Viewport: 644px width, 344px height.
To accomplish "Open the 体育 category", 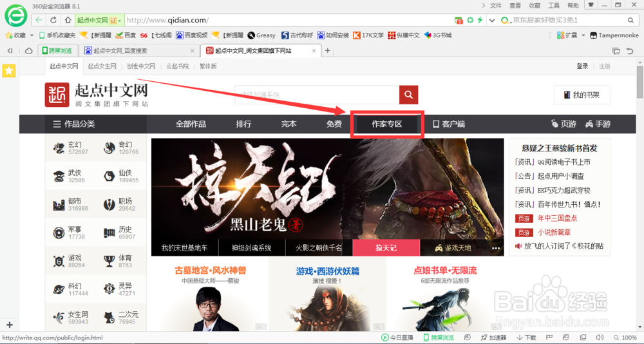I will [x=118, y=261].
